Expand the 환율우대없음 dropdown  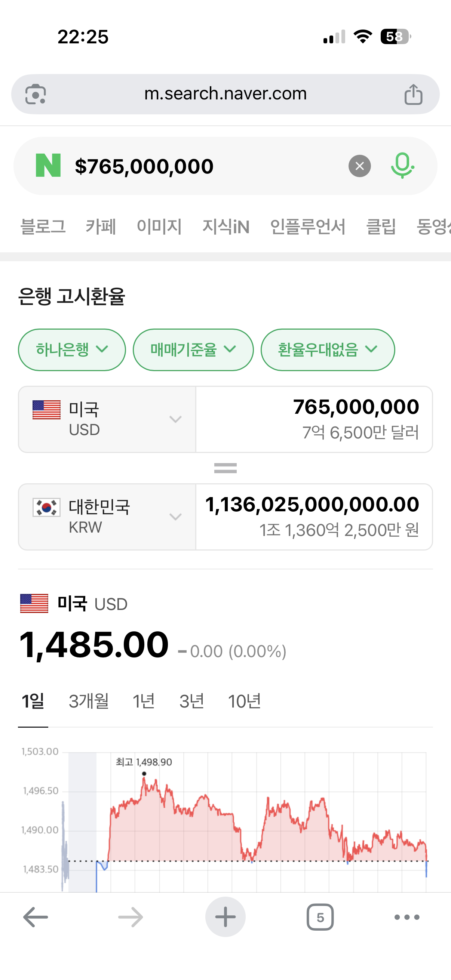pos(328,349)
